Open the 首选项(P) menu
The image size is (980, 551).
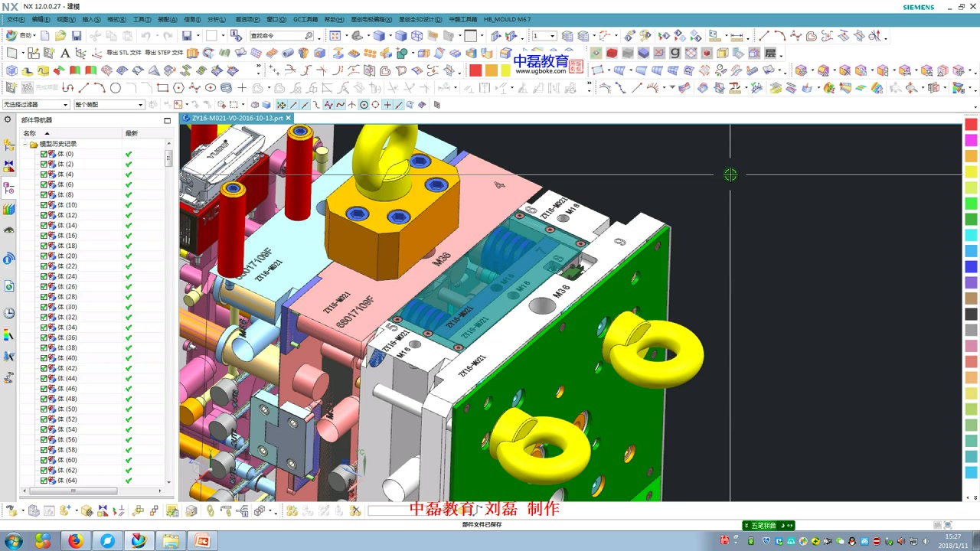pyautogui.click(x=247, y=19)
